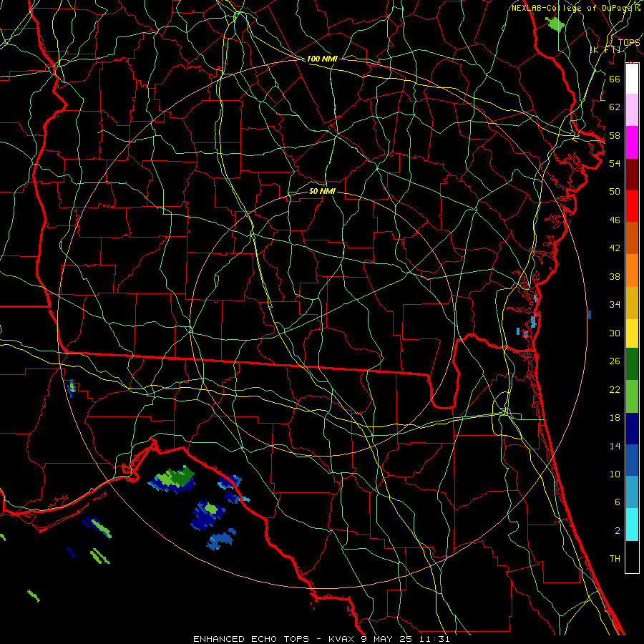Click the legend value "30"
Screen dimensions: 644x644
point(615,333)
